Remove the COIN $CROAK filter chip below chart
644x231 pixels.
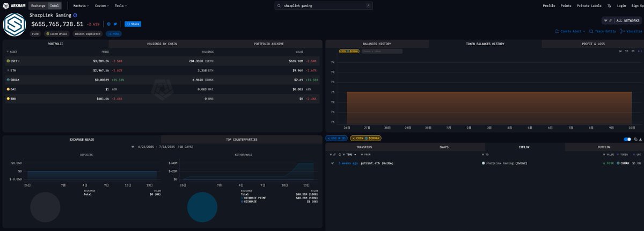354,138
